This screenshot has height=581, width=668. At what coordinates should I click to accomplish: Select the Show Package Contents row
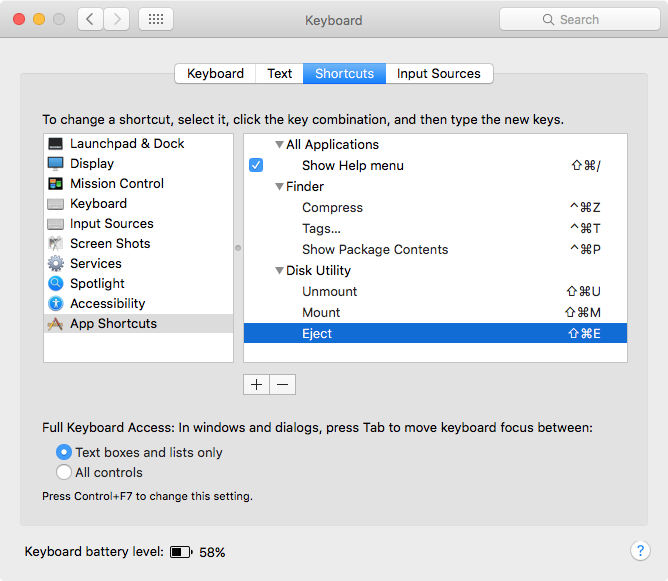pos(435,250)
